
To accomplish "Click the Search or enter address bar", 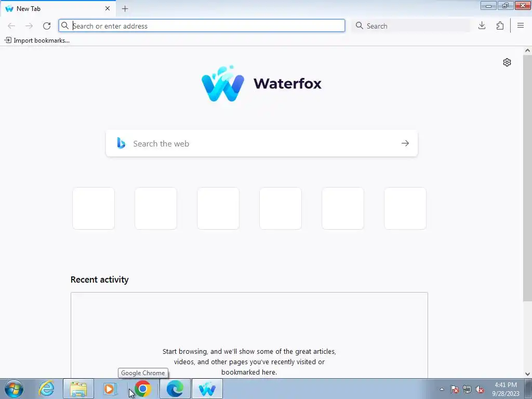I will 202,26.
